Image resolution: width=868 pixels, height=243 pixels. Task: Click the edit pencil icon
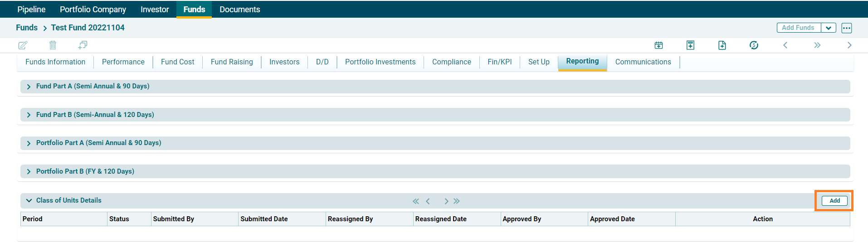[23, 45]
